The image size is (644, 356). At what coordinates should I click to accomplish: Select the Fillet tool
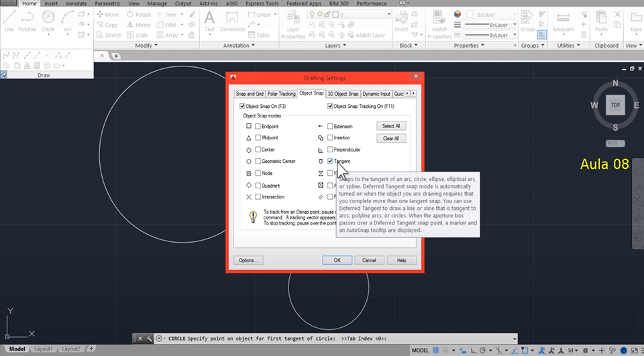[167, 25]
